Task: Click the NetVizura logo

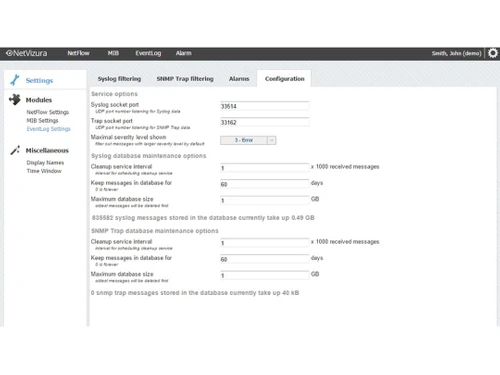Action: pos(27,53)
